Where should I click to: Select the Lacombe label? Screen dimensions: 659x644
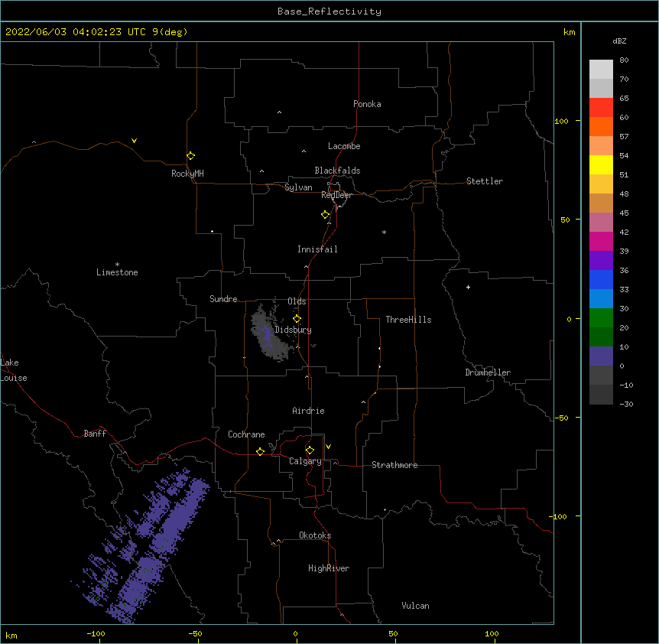pyautogui.click(x=344, y=146)
